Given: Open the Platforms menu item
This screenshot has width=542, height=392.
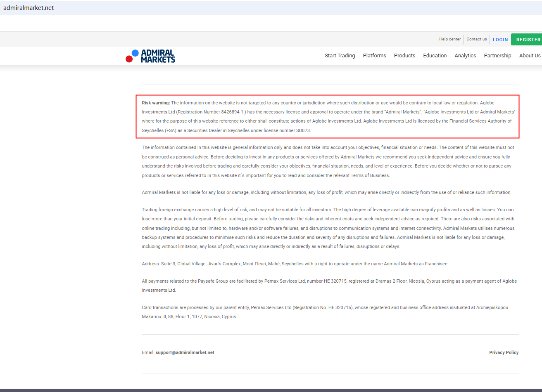Looking at the screenshot, I should [375, 56].
